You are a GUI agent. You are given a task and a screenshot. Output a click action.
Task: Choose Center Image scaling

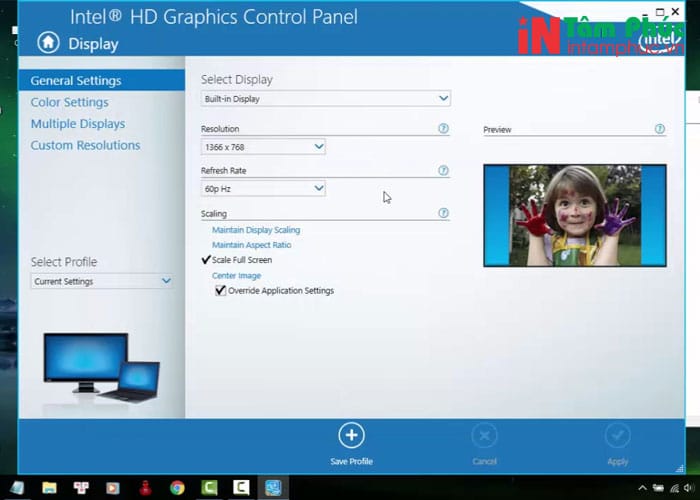pos(236,275)
